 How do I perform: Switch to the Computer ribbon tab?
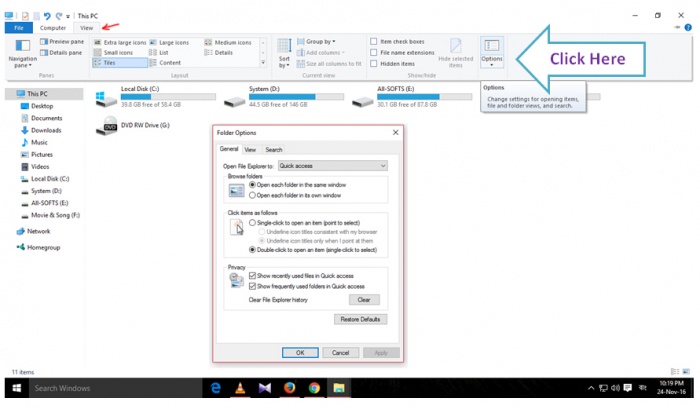pyautogui.click(x=53, y=28)
